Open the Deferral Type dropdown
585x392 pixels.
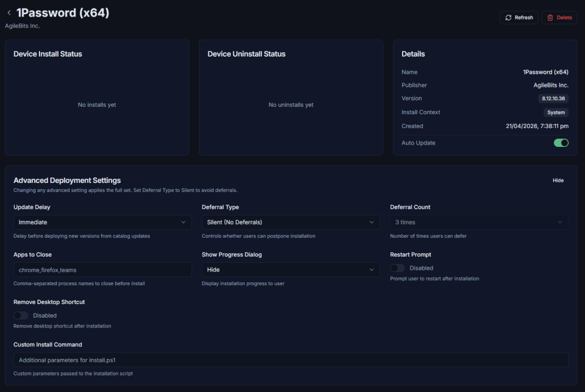tap(290, 222)
